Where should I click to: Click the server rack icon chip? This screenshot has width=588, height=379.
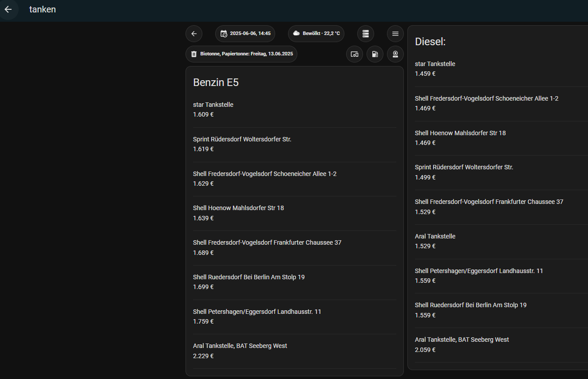tap(366, 34)
